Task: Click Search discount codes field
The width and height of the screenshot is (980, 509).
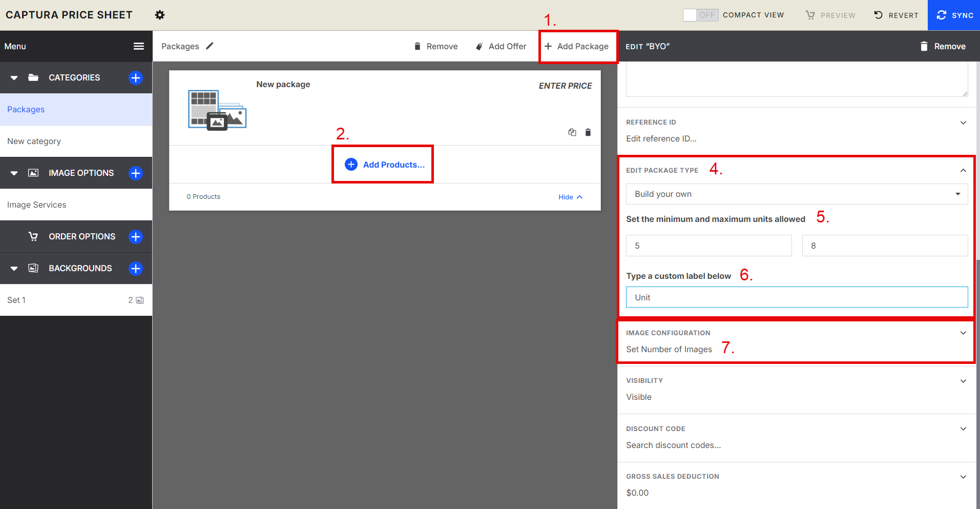Action: 673,445
